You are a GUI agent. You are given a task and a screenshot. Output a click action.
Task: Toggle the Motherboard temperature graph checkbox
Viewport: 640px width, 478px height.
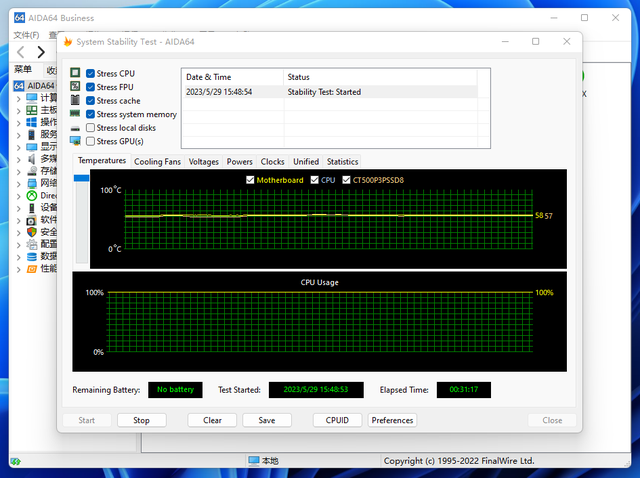pos(250,180)
